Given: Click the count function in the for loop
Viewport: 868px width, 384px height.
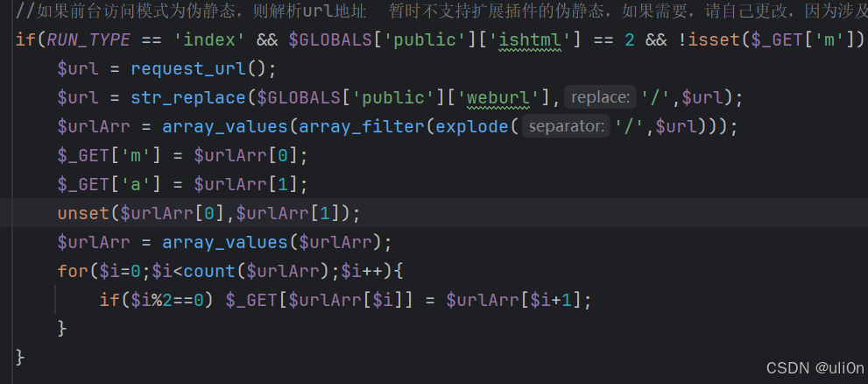Looking at the screenshot, I should click(209, 272).
